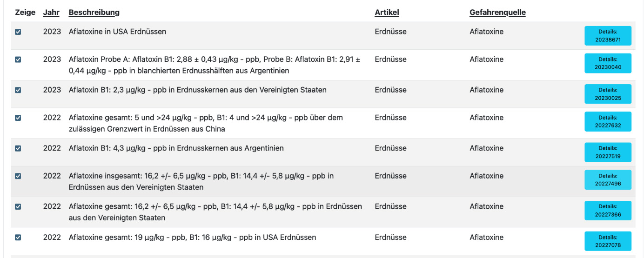Open Details: 20227519 button
The image size is (644, 258).
[608, 152]
